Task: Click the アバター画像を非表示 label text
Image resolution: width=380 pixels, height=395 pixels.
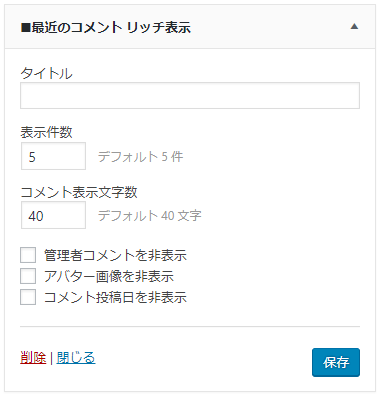Action: 109,276
